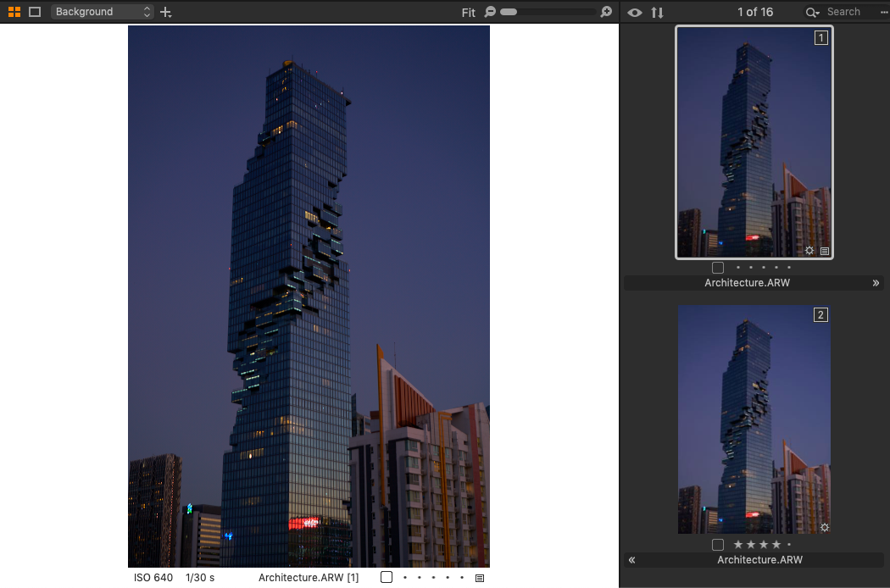Set fifth rating dot under thumbnail 1
The width and height of the screenshot is (890, 588).
pyautogui.click(x=789, y=268)
